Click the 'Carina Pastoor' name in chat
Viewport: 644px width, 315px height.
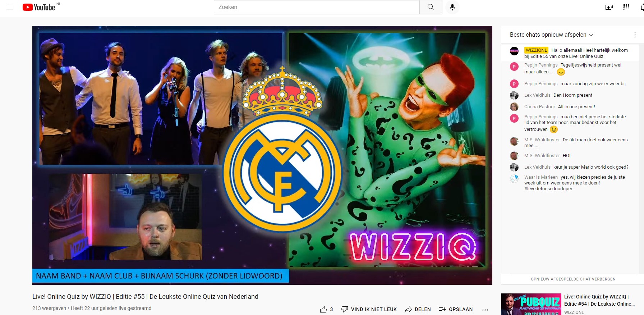click(539, 107)
